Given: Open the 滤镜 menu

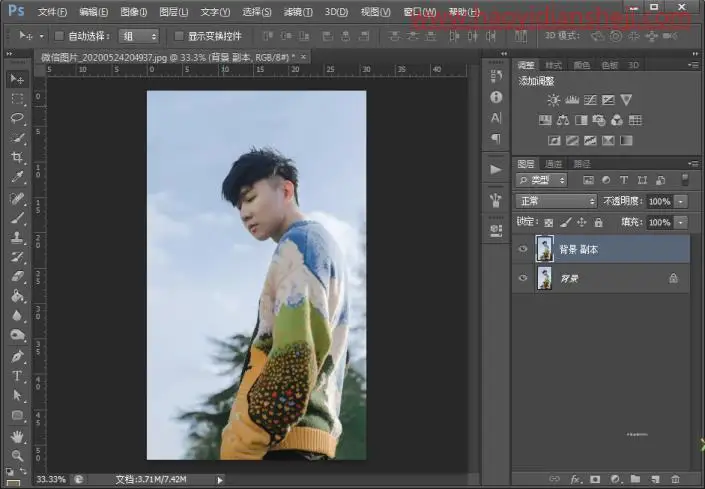Looking at the screenshot, I should pos(298,12).
